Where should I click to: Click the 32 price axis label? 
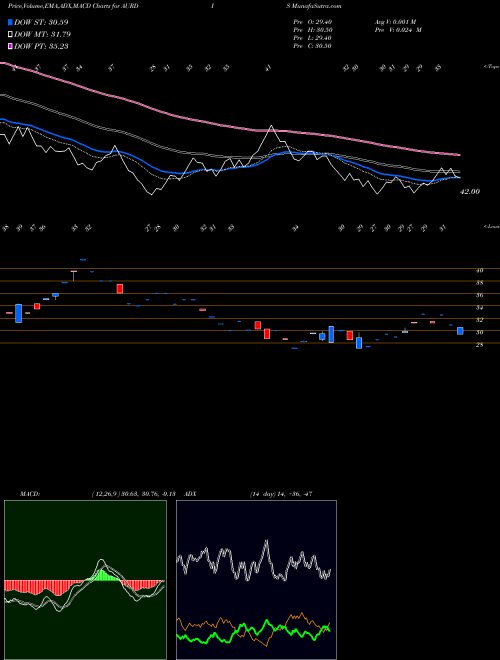point(479,320)
